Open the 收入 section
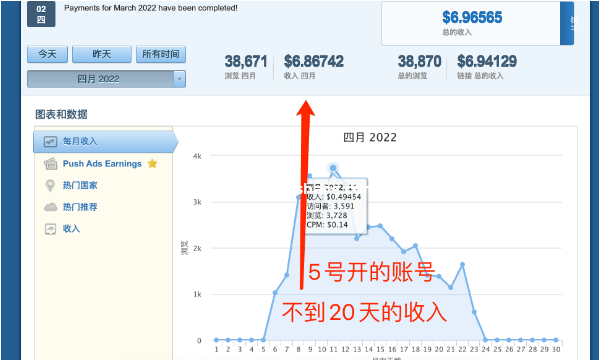The image size is (599, 360). click(x=71, y=229)
